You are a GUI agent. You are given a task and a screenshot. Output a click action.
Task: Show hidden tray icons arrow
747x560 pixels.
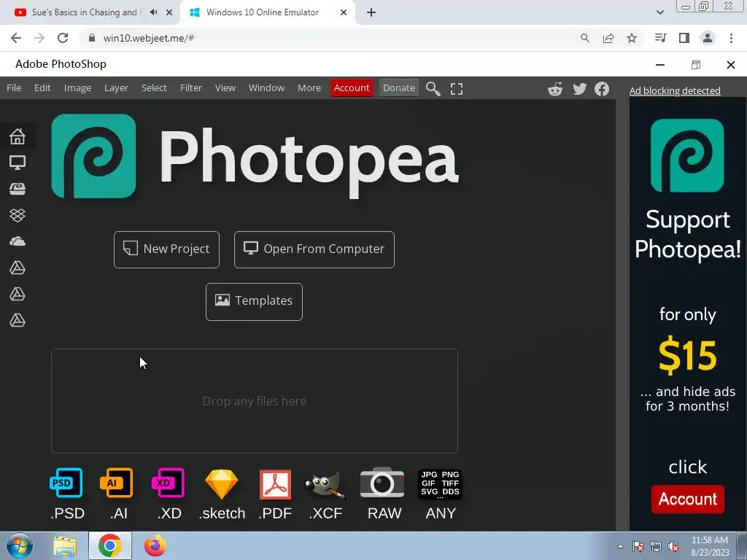620,546
